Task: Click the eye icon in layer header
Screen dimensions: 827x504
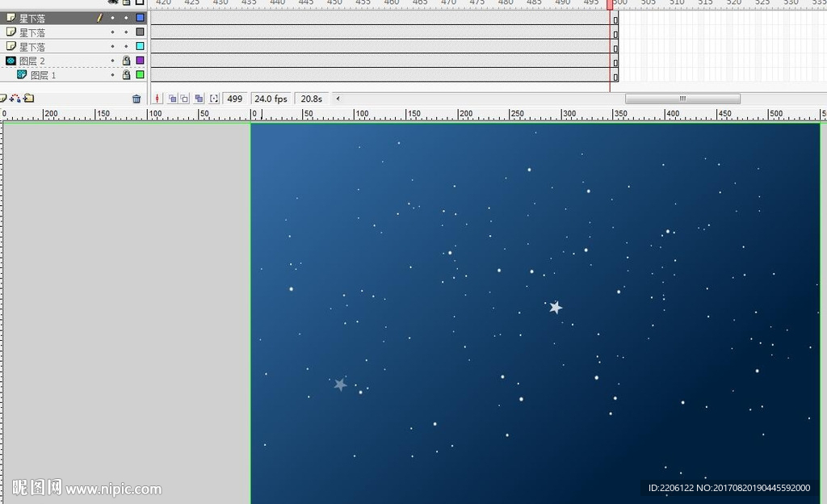Action: [x=113, y=2]
